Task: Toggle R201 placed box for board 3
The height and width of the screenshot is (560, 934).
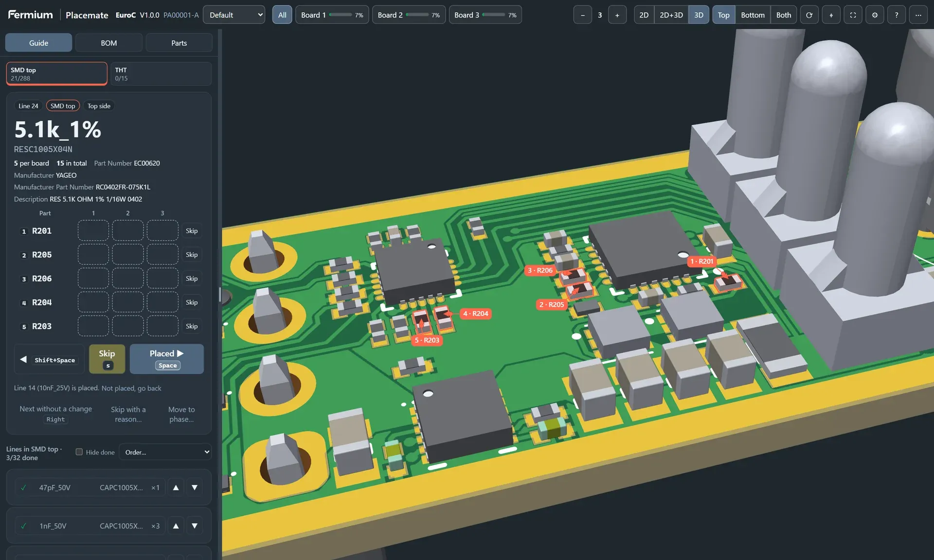Action: point(162,230)
